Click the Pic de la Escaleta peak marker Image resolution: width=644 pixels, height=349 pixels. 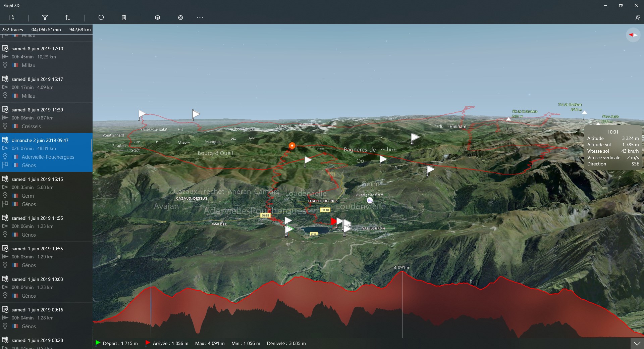coord(508,119)
